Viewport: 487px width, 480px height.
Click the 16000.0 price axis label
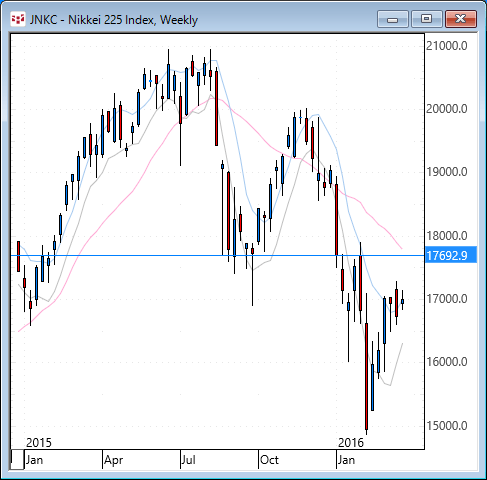(x=447, y=362)
